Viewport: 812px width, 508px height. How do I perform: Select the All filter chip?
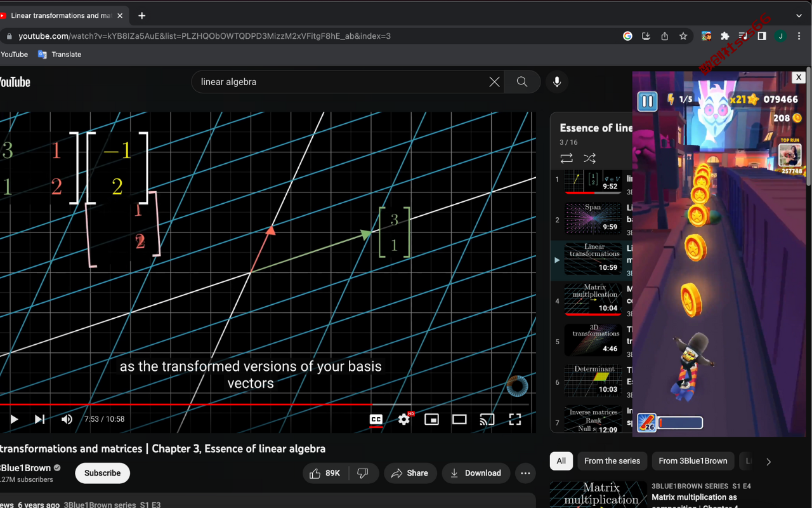(x=561, y=461)
